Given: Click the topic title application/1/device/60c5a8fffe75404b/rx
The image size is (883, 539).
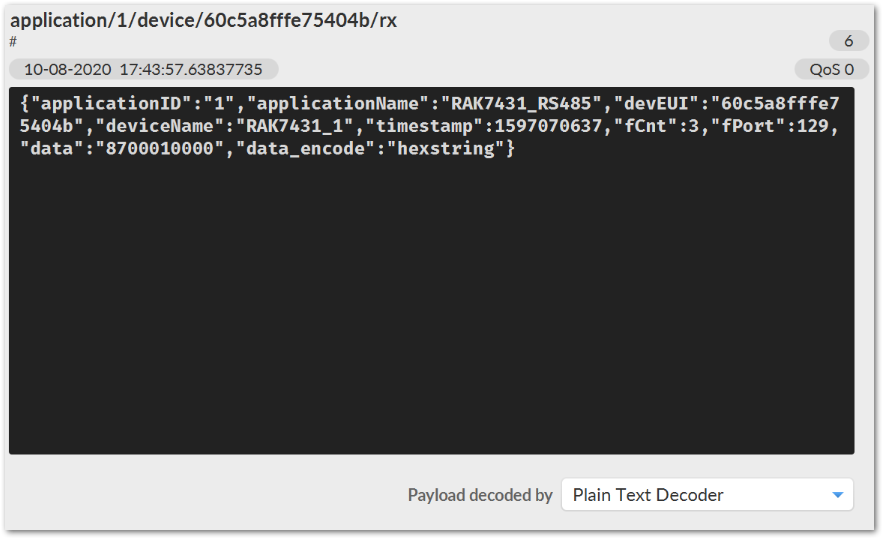Looking at the screenshot, I should coord(203,20).
